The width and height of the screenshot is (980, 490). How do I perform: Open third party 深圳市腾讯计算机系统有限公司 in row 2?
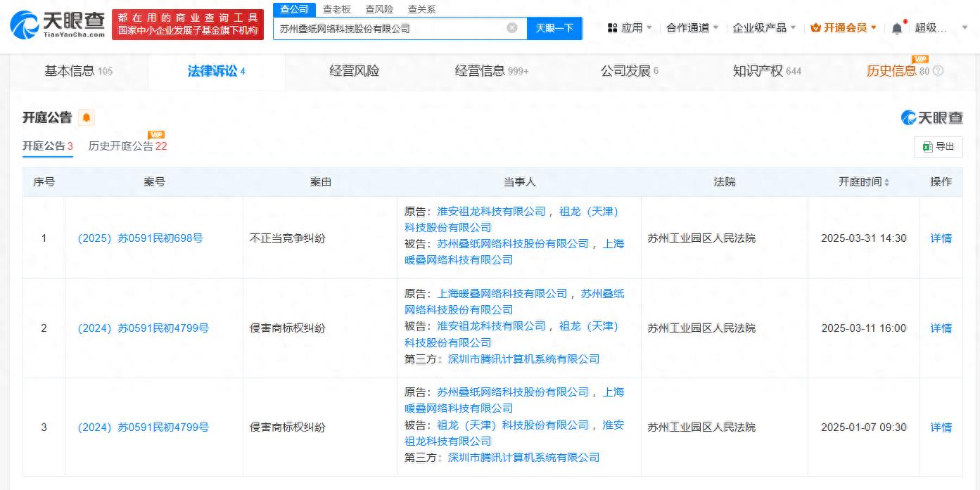tap(523, 359)
